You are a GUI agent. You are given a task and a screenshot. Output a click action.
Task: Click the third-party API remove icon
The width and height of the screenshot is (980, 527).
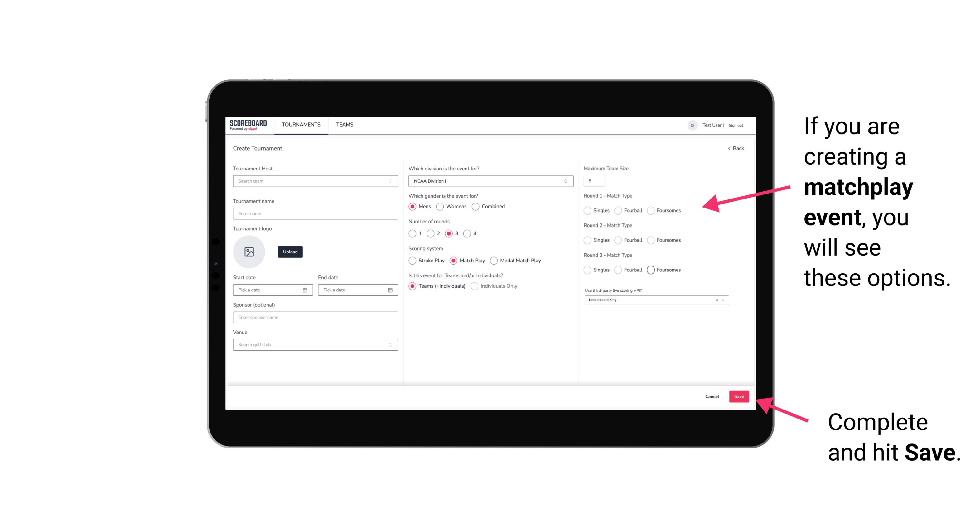[x=717, y=299]
